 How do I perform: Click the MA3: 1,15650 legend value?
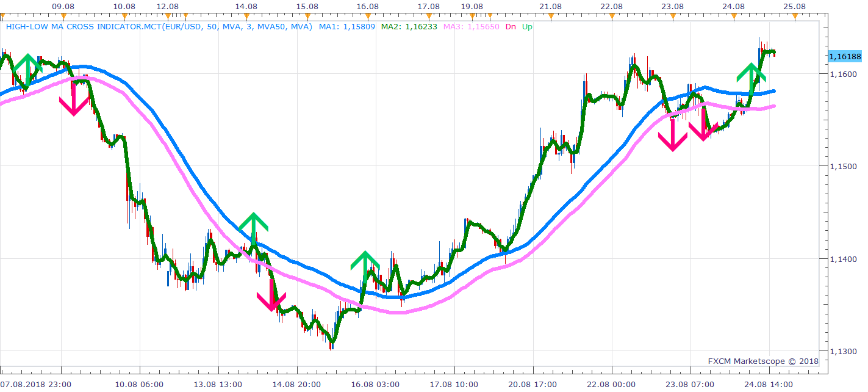[x=472, y=27]
